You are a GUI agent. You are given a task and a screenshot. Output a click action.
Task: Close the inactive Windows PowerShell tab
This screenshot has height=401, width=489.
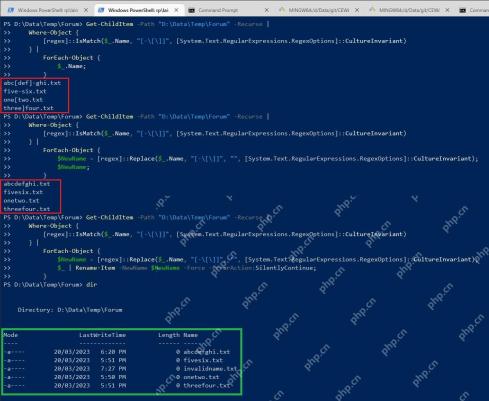click(86, 10)
